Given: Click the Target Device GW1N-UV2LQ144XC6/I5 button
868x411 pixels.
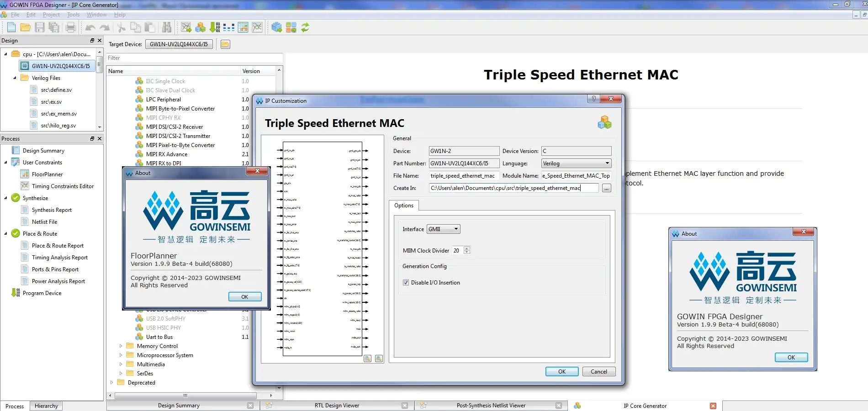Looking at the screenshot, I should (x=179, y=44).
